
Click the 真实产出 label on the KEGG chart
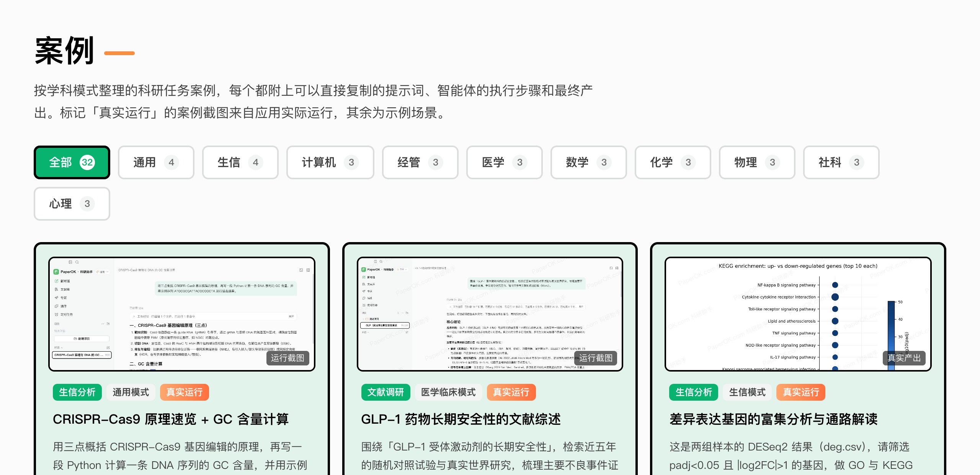(x=904, y=358)
